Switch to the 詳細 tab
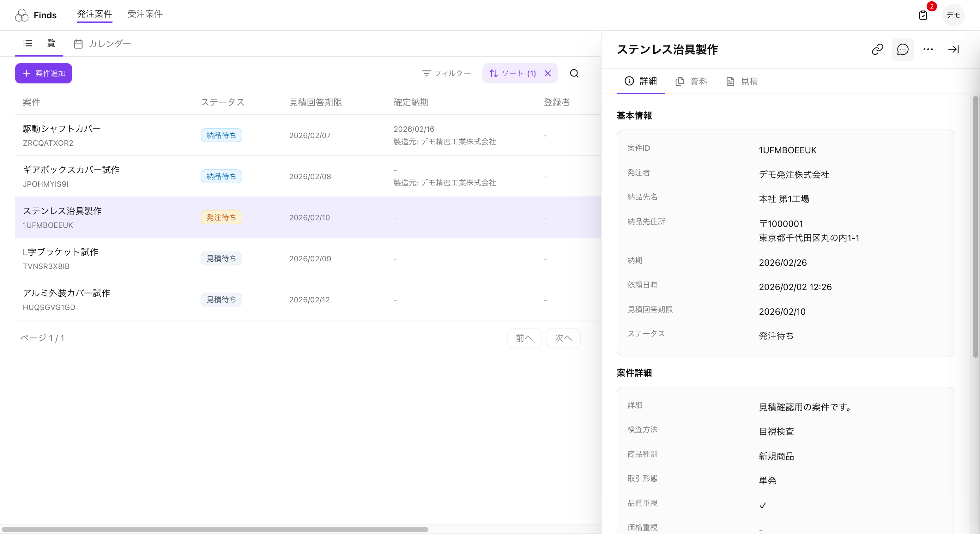The height and width of the screenshot is (534, 980). click(641, 81)
